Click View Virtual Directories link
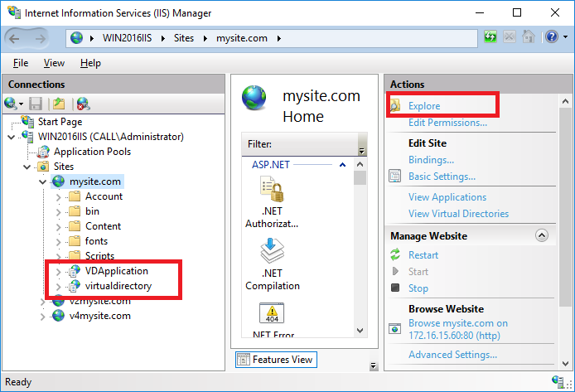The image size is (575, 392). click(x=458, y=214)
